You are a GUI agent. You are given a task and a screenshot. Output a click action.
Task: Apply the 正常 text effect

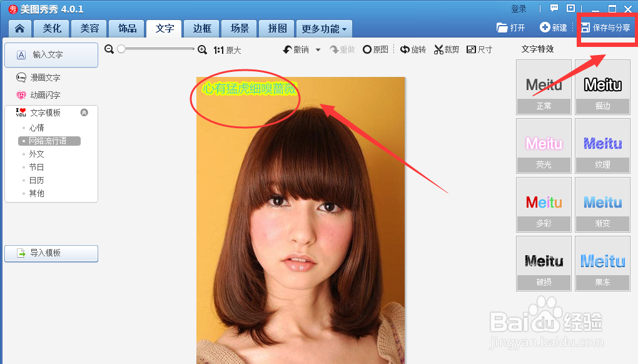point(544,88)
